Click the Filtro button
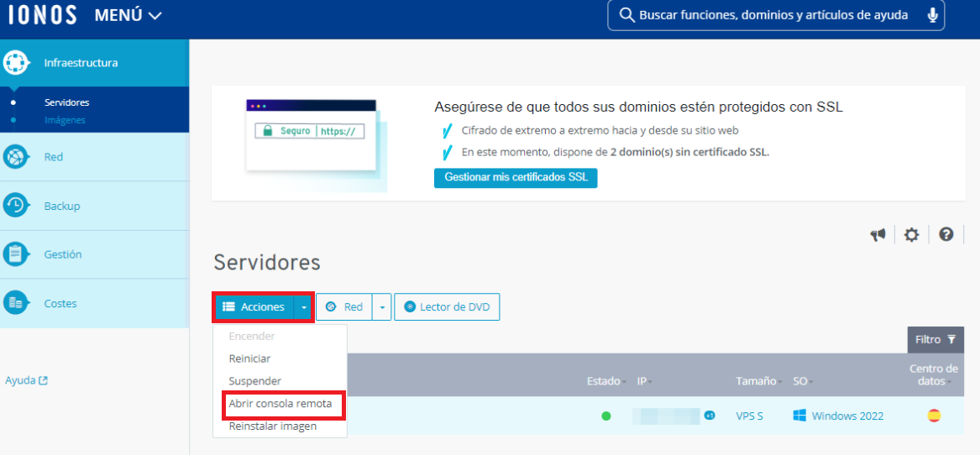This screenshot has width=980, height=455. click(935, 340)
